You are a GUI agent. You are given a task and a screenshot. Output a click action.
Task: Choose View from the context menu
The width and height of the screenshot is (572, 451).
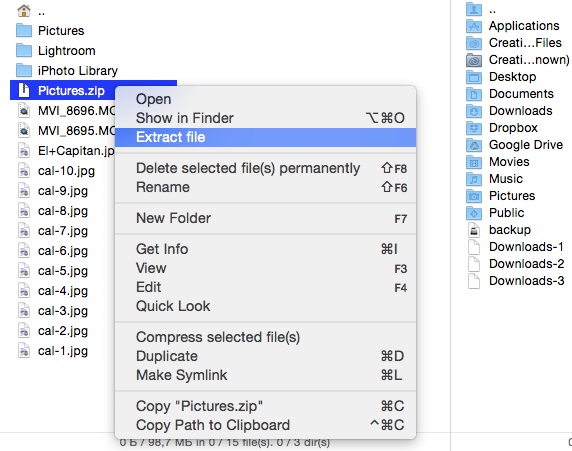point(265,268)
